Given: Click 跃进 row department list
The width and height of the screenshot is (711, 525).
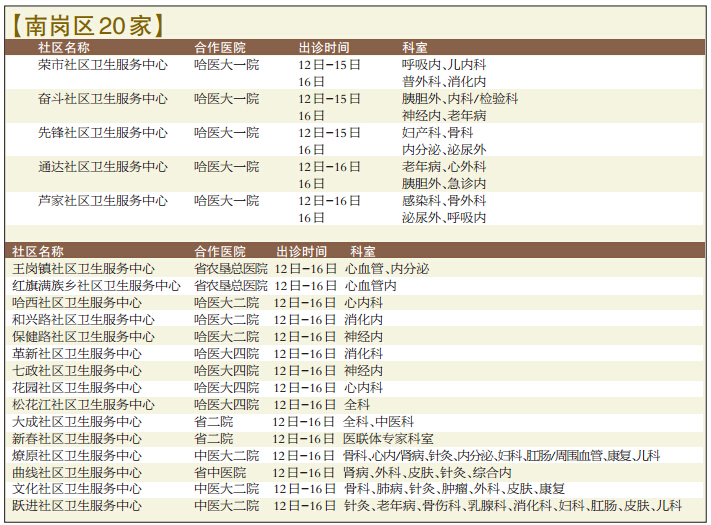Looking at the screenshot, I should 513,506.
